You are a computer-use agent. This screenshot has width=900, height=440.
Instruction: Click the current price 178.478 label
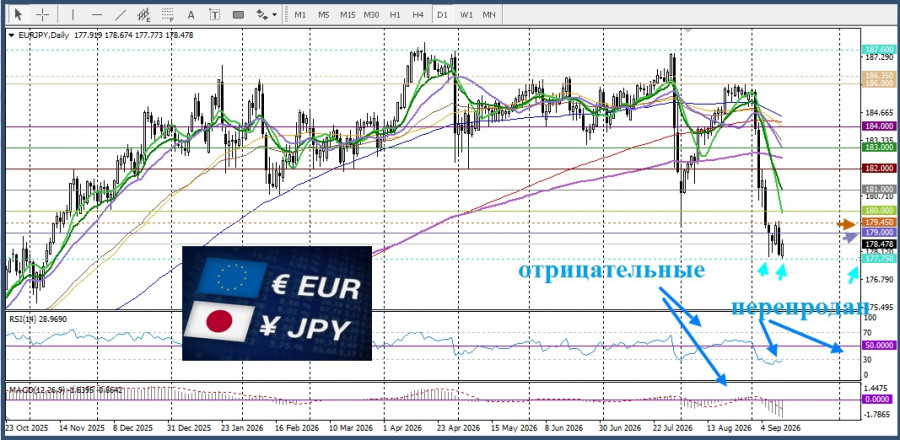coord(879,244)
